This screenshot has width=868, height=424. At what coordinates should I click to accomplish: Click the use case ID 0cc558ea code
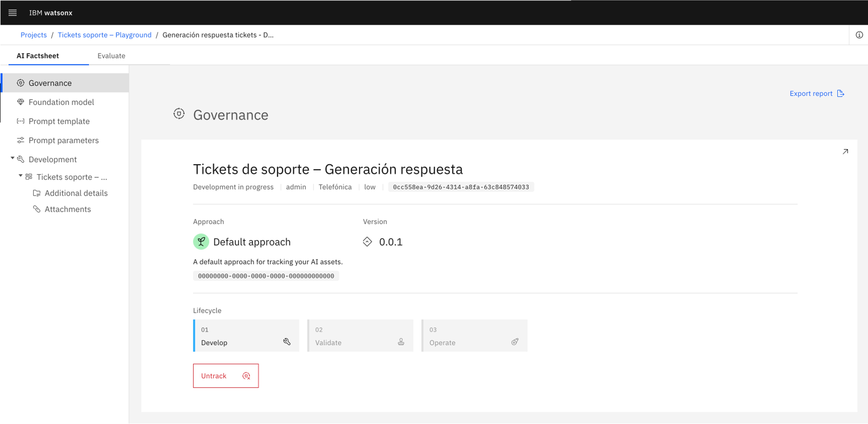461,187
